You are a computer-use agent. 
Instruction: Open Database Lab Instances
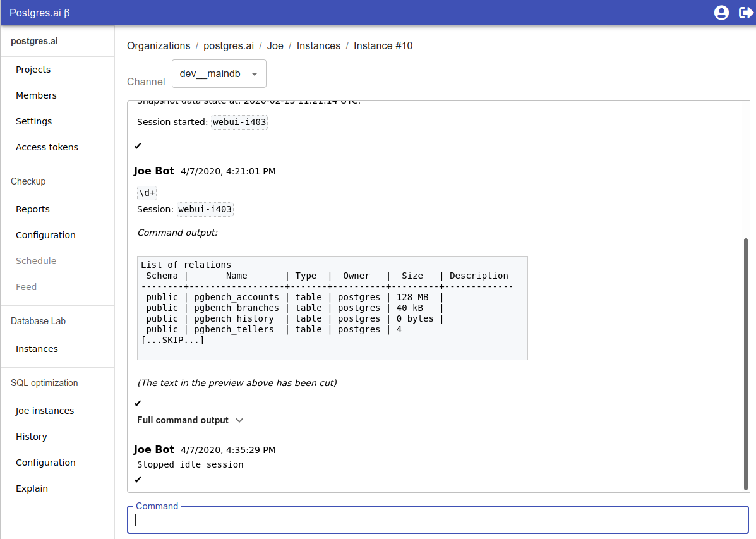point(37,349)
